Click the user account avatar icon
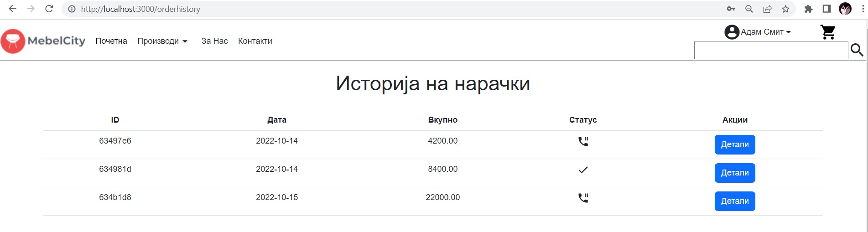The height and width of the screenshot is (232, 868). click(x=732, y=32)
